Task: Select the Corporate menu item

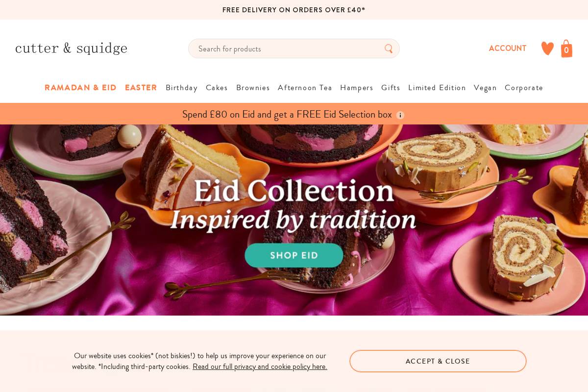Action: coord(524,88)
